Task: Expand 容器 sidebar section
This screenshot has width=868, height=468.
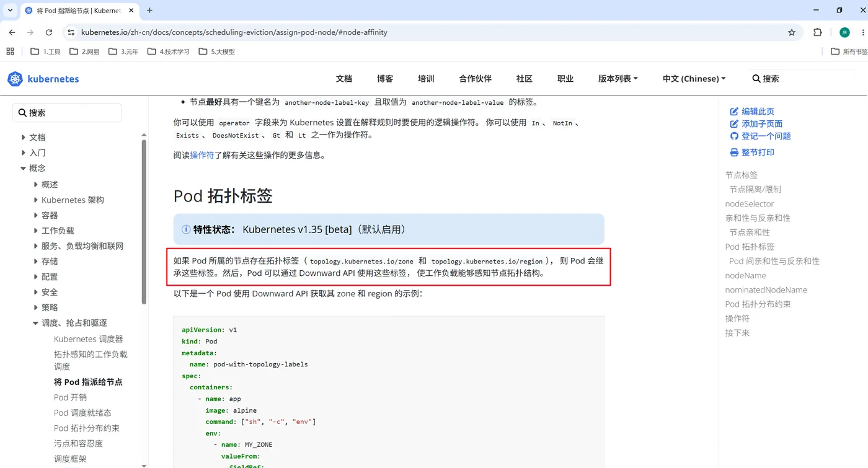Action: [x=36, y=216]
